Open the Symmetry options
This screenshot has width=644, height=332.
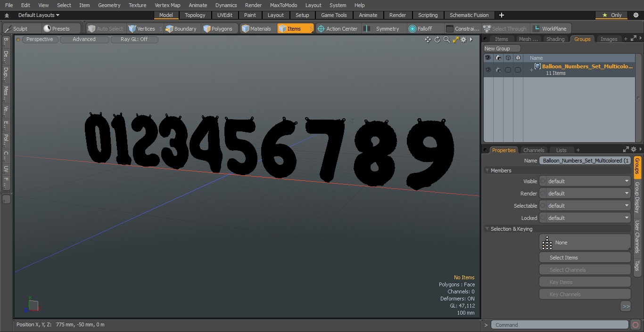pos(383,29)
